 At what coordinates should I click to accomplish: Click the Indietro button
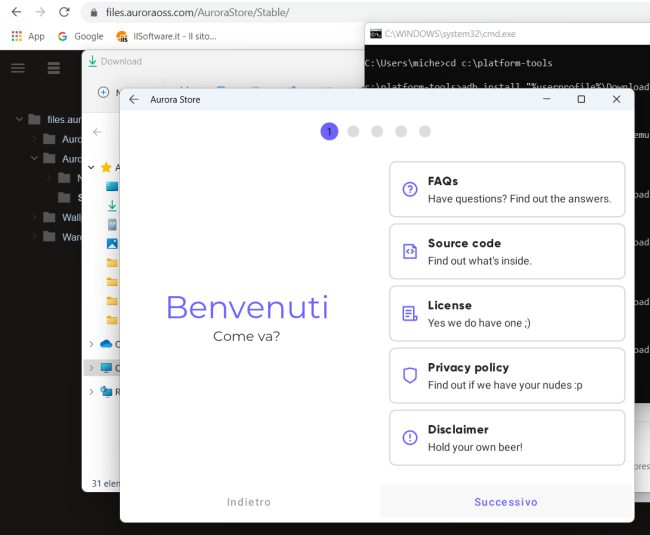(x=249, y=502)
